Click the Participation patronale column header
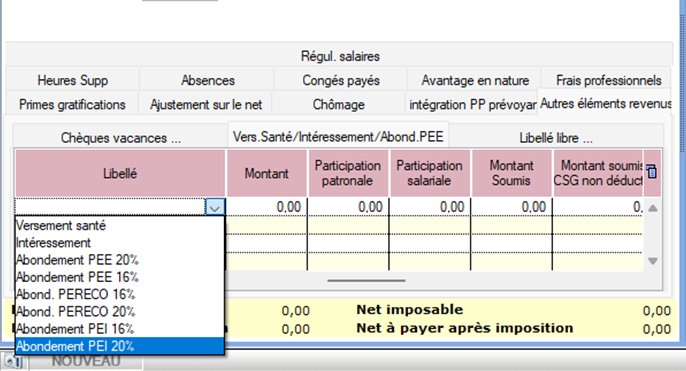Screen dimensions: 686x371 click(348, 173)
